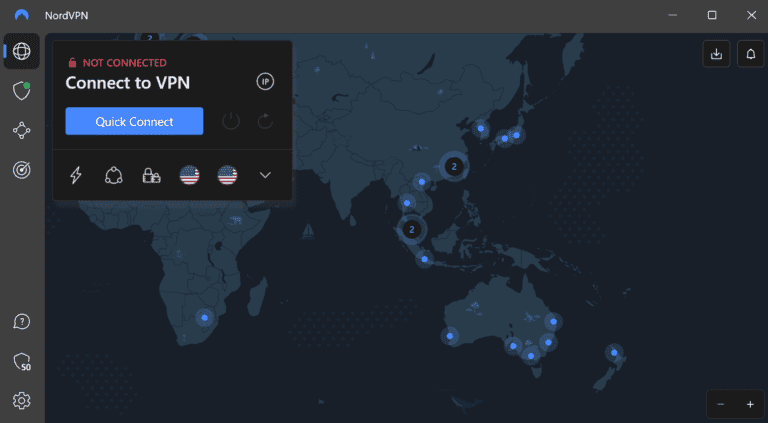Zoom in the map with plus
This screenshot has height=423, width=768.
point(750,404)
